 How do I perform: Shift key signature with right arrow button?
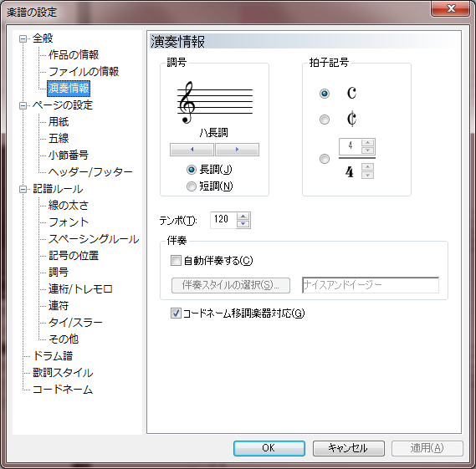pos(237,150)
